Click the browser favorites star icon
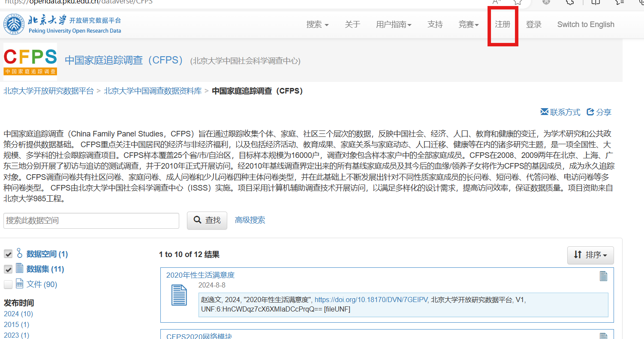 click(x=518, y=2)
